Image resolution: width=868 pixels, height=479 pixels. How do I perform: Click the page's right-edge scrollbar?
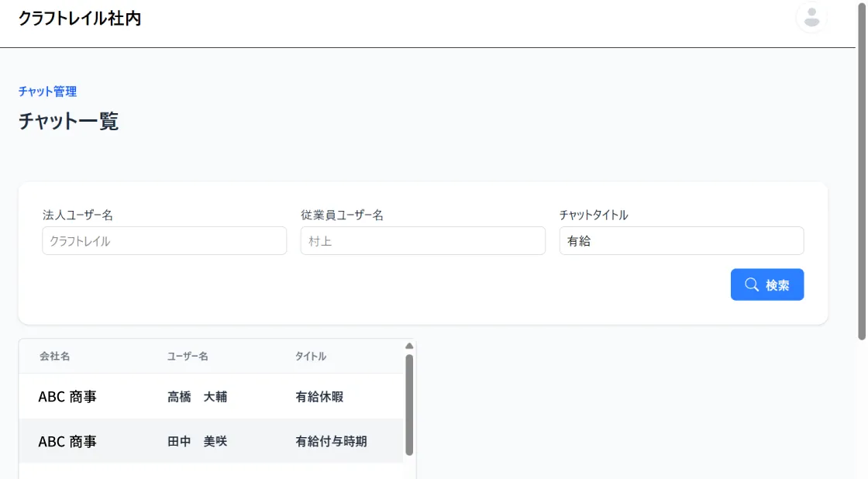(x=861, y=171)
